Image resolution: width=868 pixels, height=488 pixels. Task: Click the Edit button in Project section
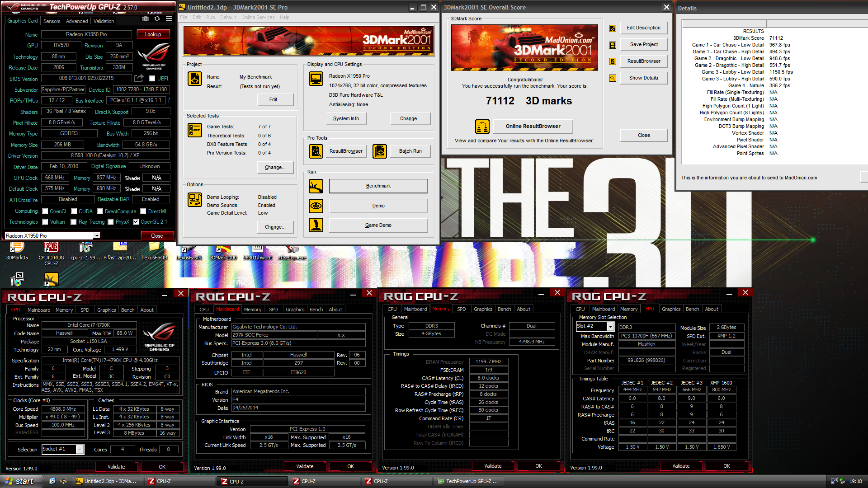tap(275, 100)
